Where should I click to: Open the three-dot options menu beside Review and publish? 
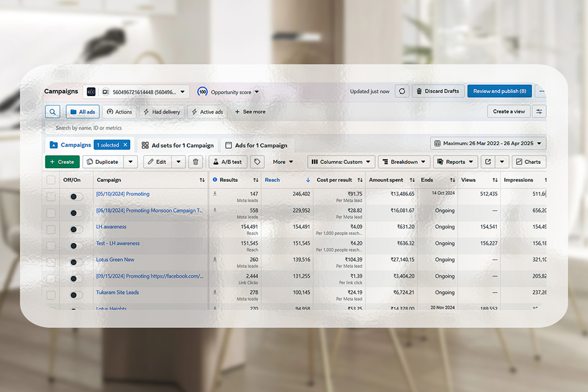pyautogui.click(x=541, y=91)
